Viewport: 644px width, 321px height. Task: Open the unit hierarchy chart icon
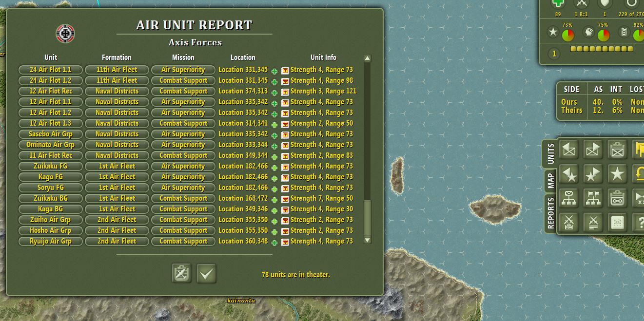(x=569, y=198)
